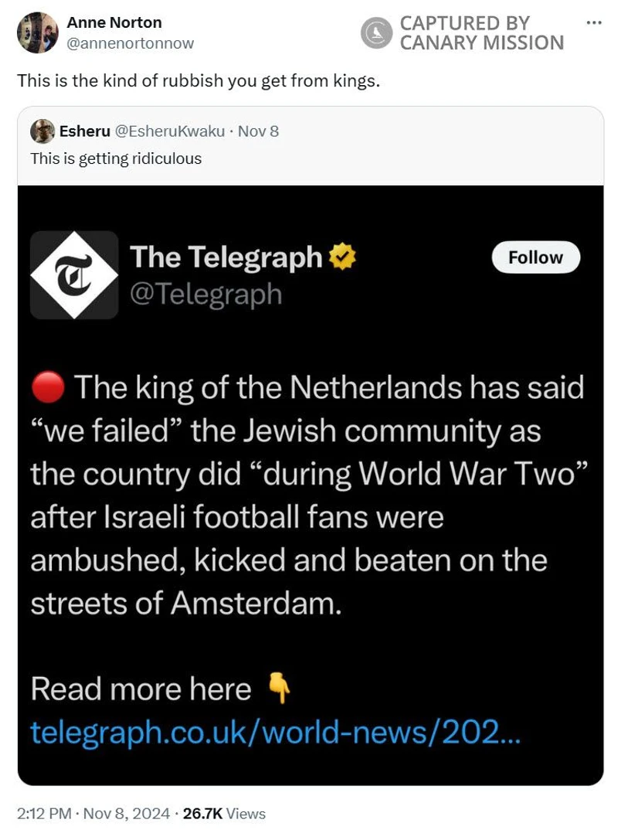
Task: Click The Telegraph account name
Action: pyautogui.click(x=226, y=257)
